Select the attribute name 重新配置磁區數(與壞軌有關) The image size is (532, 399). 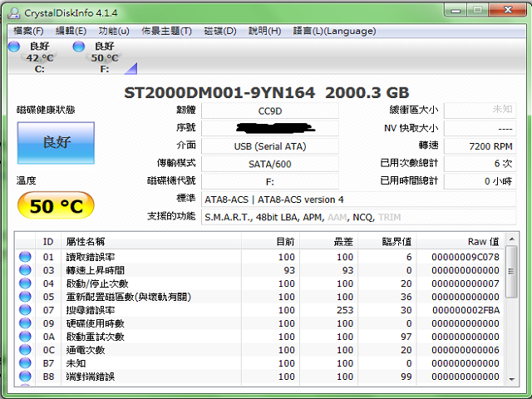pyautogui.click(x=129, y=297)
